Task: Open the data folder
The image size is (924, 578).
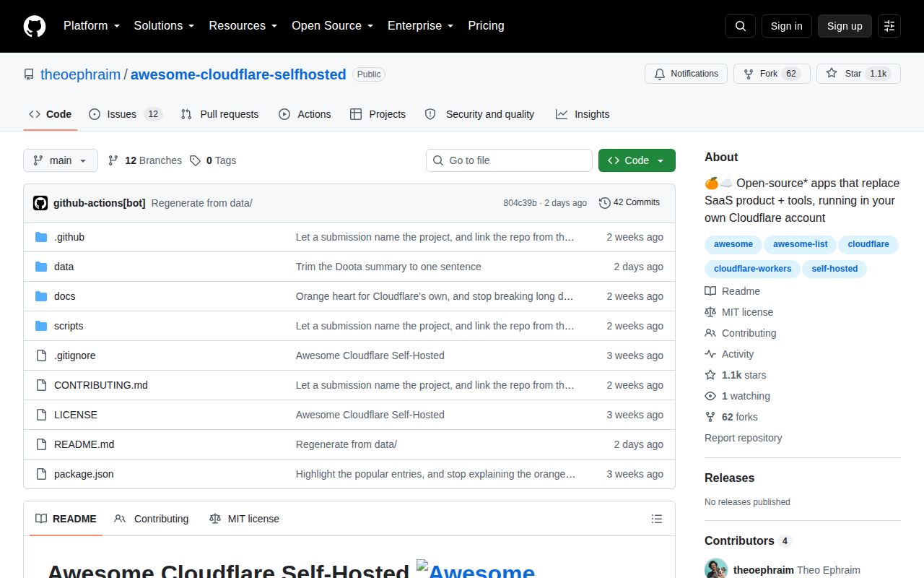Action: (64, 267)
